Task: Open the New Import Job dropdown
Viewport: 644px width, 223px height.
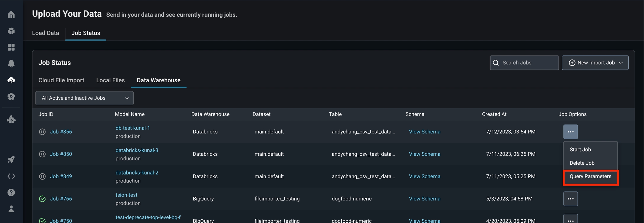Action: click(595, 63)
